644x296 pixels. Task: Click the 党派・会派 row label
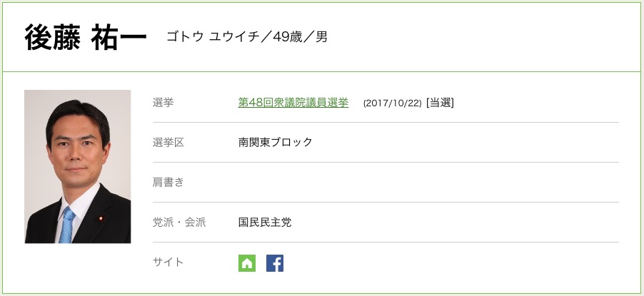tap(179, 223)
